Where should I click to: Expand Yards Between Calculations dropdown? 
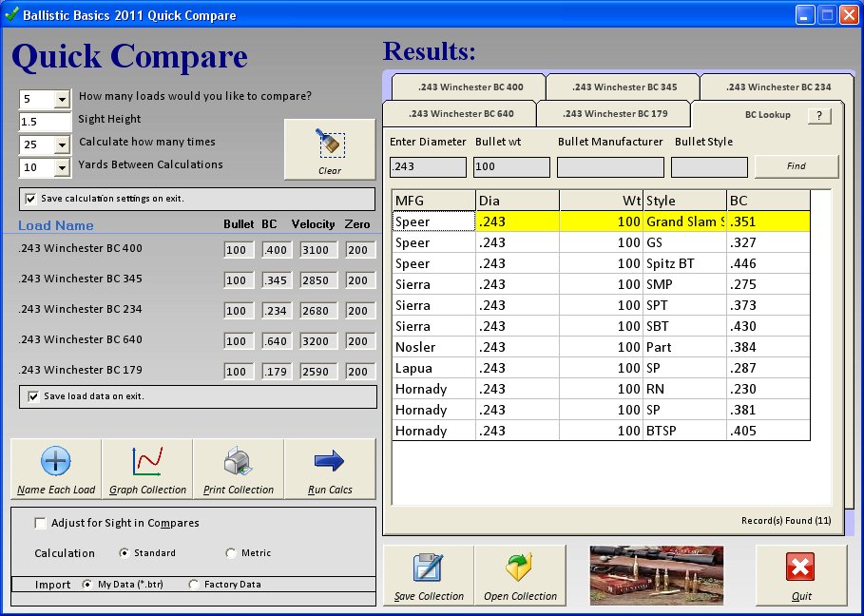coord(63,167)
